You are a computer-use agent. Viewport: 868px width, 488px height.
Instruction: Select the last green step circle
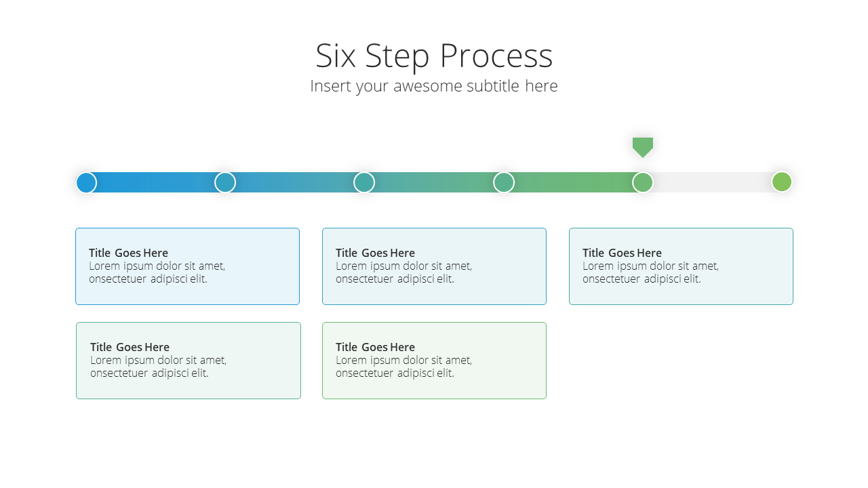[x=782, y=182]
